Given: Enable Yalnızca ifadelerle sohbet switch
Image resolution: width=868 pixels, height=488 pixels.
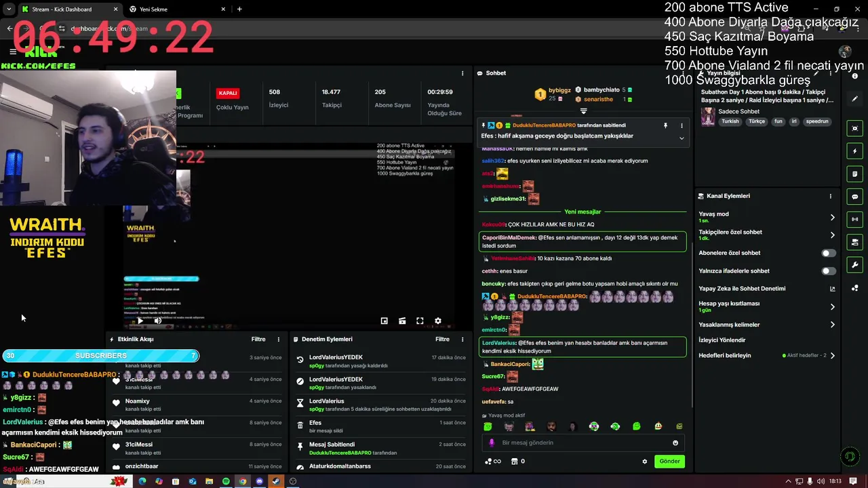Looking at the screenshot, I should [829, 271].
